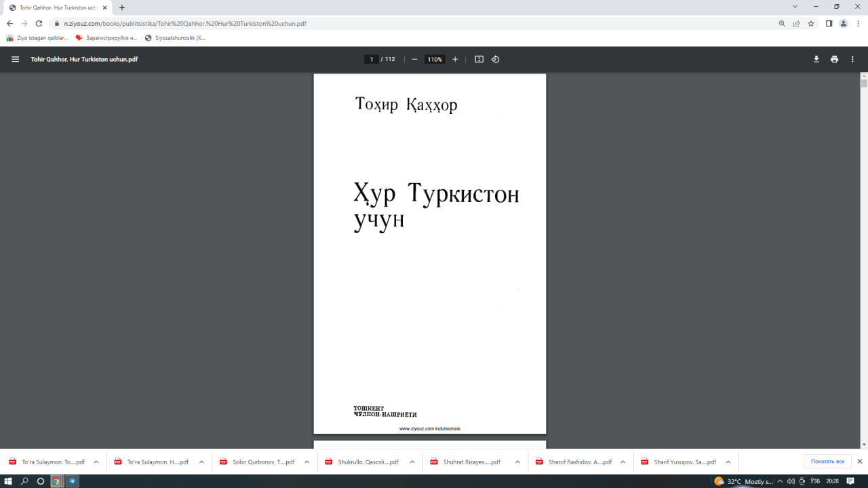The image size is (868, 488).
Task: Open To'ra Sulaymon. H....pdf download
Action: [x=151, y=462]
